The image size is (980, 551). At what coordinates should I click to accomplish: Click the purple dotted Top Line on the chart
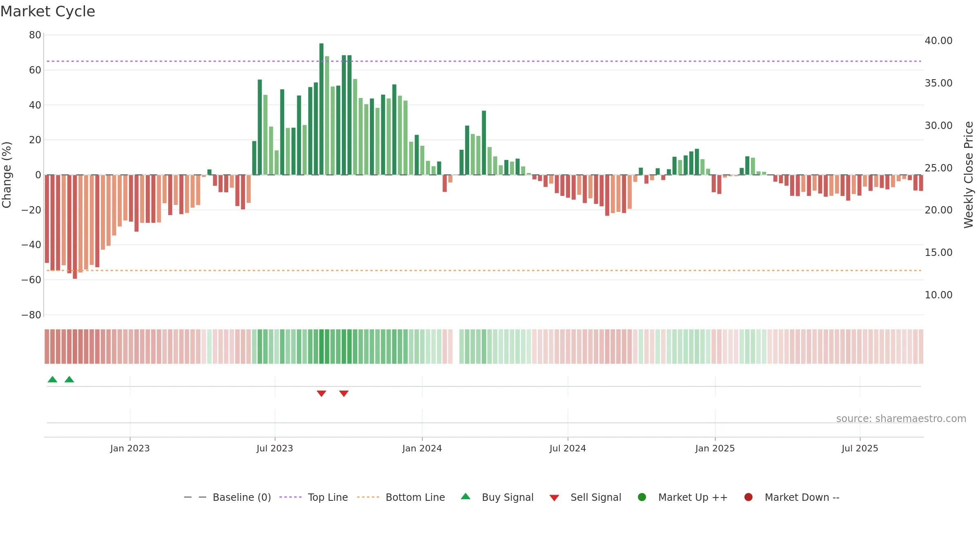click(484, 61)
